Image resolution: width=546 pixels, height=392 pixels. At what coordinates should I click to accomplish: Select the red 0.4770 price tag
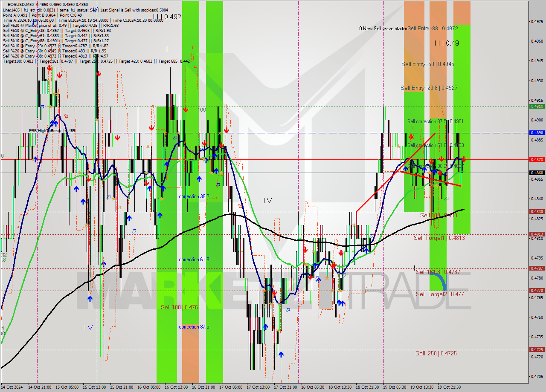point(537,291)
